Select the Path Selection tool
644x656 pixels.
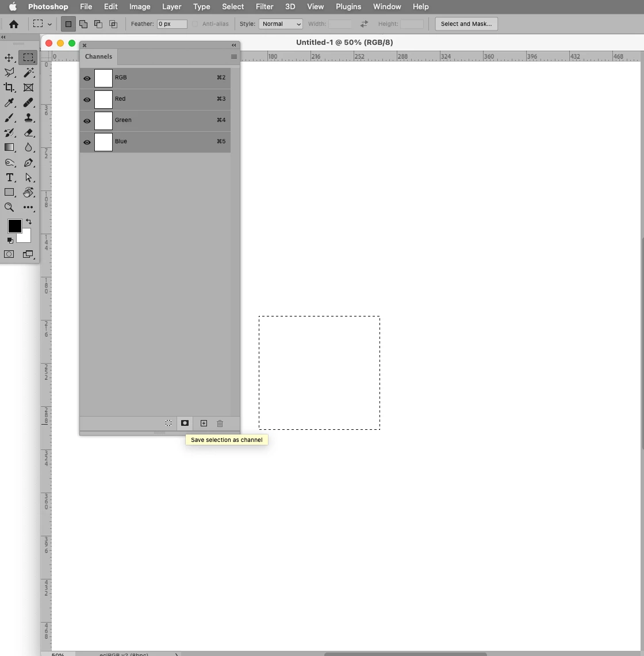point(28,177)
